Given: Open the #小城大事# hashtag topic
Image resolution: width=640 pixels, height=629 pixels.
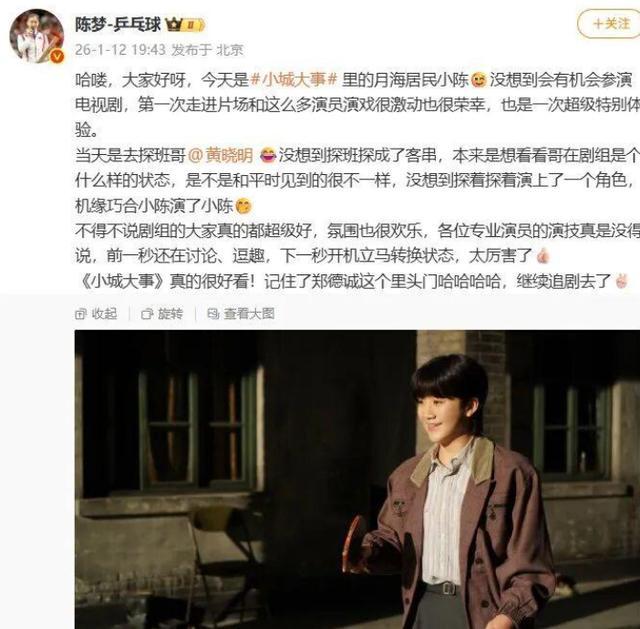Looking at the screenshot, I should click(x=293, y=80).
